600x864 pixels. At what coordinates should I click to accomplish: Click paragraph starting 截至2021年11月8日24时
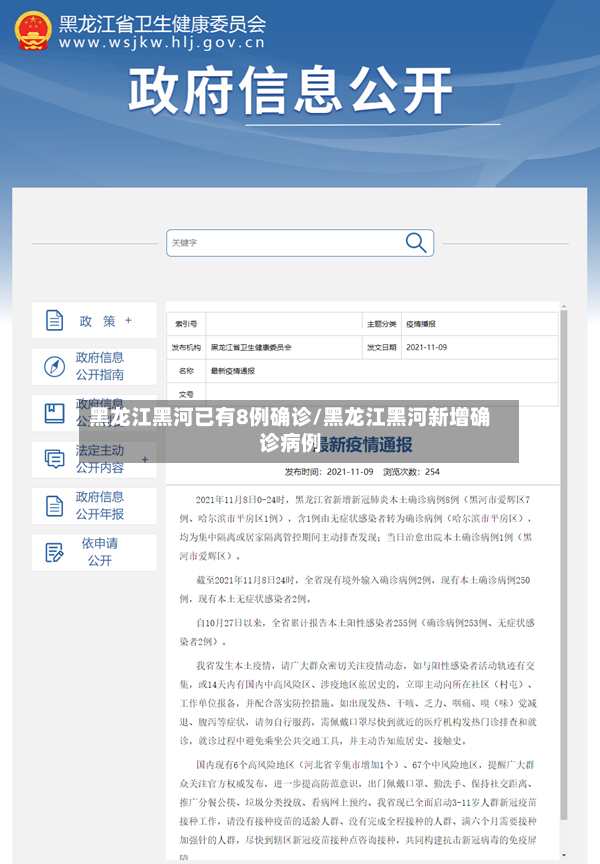click(355, 589)
